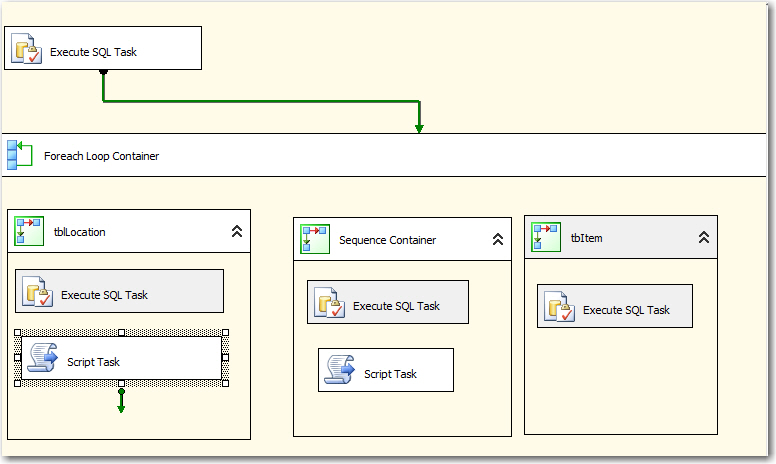Click the Execute SQL Task icon in tbItem

click(560, 307)
